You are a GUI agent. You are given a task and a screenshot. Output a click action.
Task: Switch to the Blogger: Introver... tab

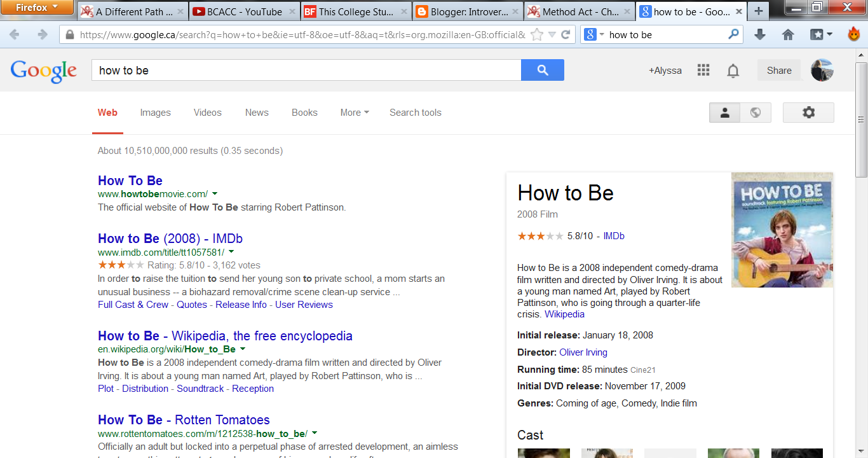(x=468, y=11)
